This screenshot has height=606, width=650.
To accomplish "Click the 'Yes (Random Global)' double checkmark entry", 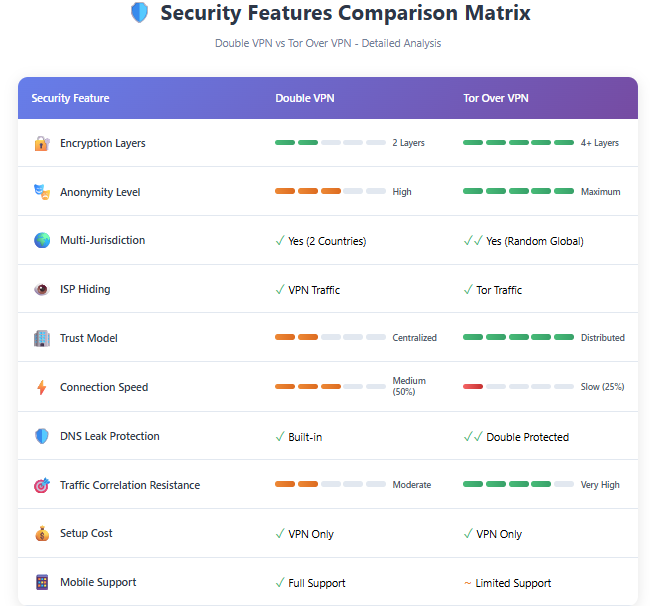I will coord(523,241).
